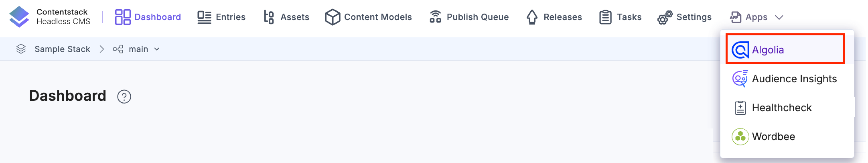This screenshot has height=163, width=868.
Task: Collapse the Apps dropdown chevron
Action: pos(779,17)
